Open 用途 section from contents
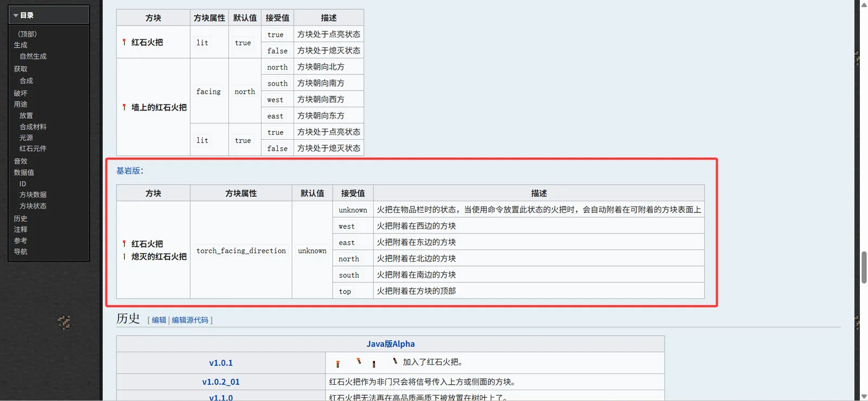868x401 pixels. coord(21,104)
